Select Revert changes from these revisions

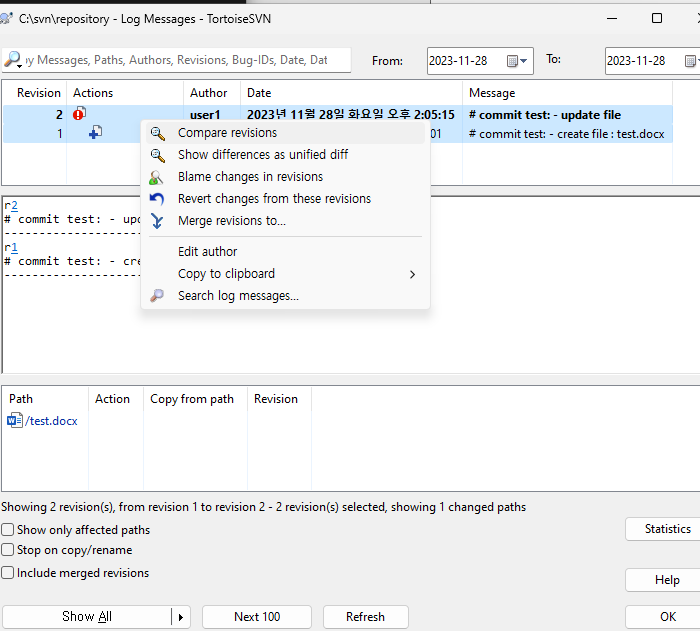click(x=285, y=199)
